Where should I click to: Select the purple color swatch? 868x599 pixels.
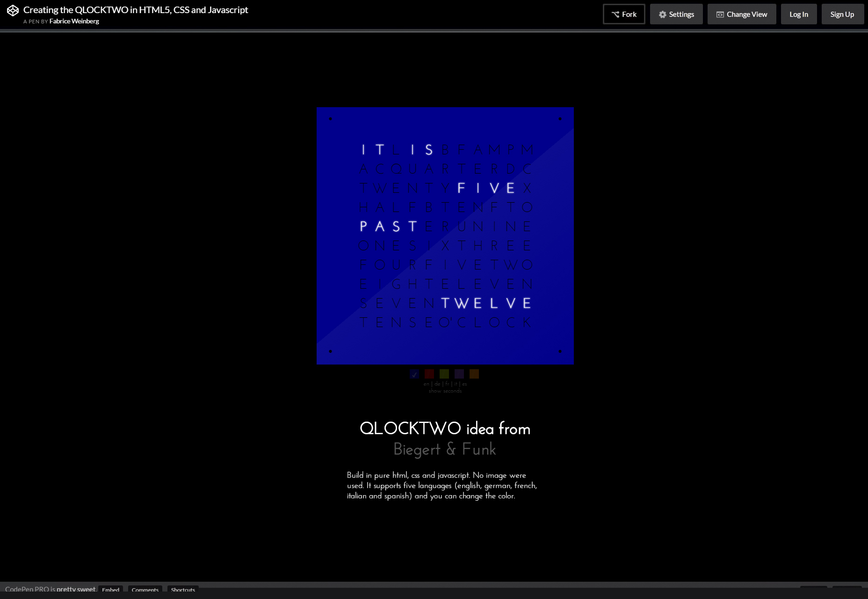459,374
